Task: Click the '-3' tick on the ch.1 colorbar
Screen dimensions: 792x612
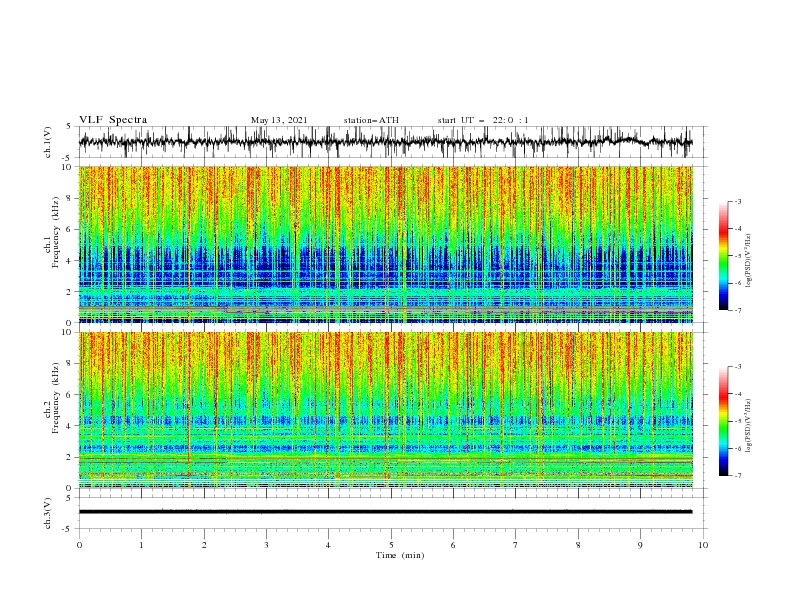Action: pos(738,201)
